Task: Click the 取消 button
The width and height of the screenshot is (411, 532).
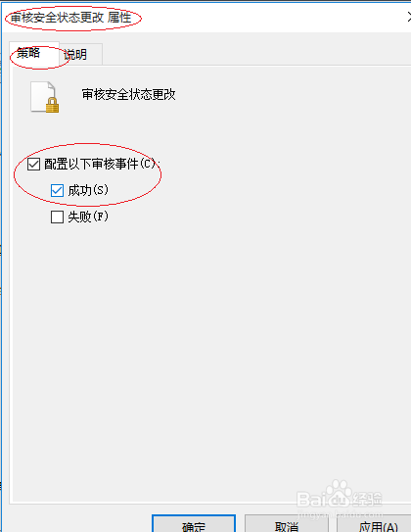Action: coord(287,524)
